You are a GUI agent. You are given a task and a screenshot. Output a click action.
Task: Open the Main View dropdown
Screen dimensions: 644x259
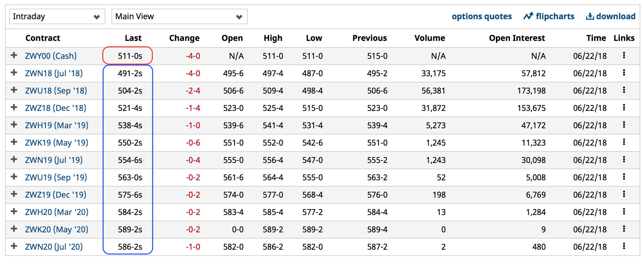179,16
